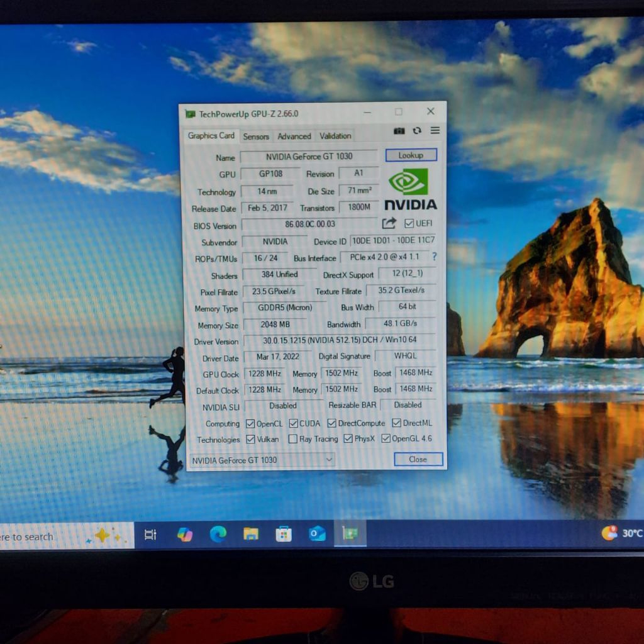Toggle the CUDA checkbox
Image resolution: width=644 pixels, height=644 pixels.
click(x=292, y=423)
